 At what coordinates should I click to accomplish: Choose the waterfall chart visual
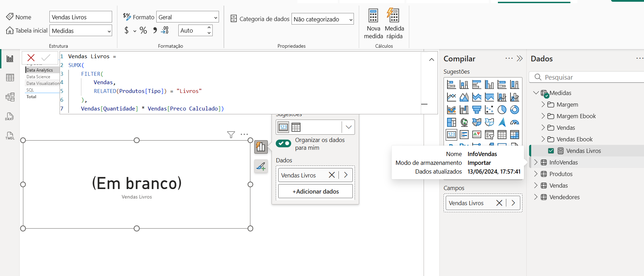coord(464,110)
